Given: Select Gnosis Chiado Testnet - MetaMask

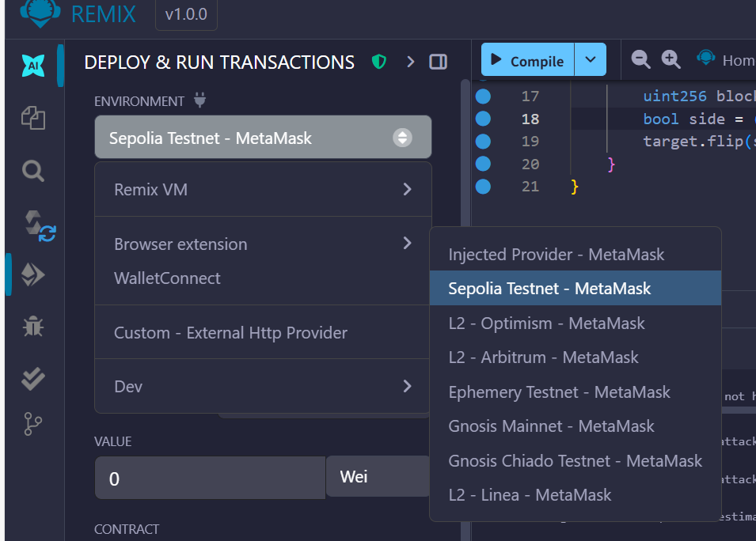Looking at the screenshot, I should pyautogui.click(x=576, y=460).
